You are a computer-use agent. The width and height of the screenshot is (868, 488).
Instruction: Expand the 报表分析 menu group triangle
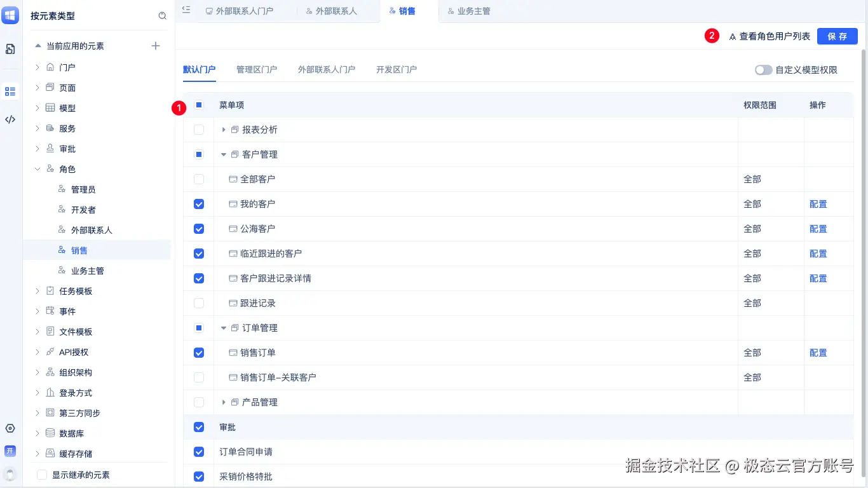[x=224, y=130]
